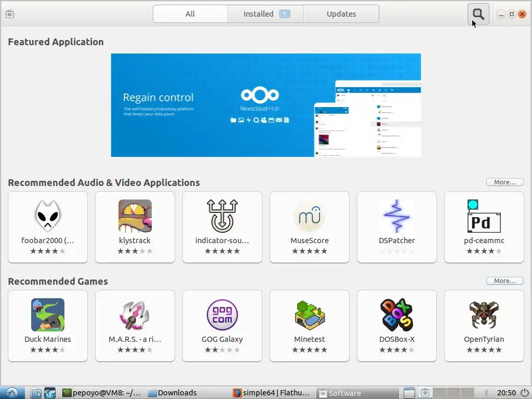
Task: Open the DOSBox-X icon
Action: (x=396, y=315)
